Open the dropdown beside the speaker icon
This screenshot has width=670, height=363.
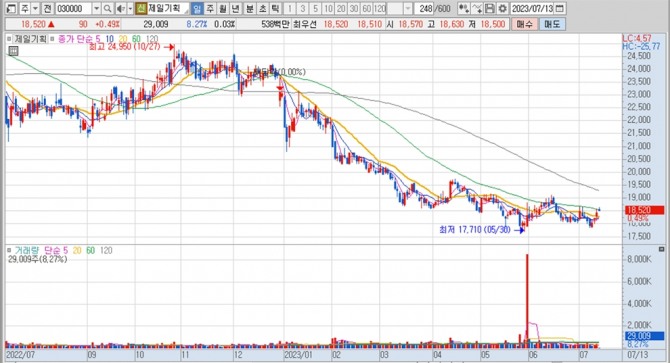pyautogui.click(x=130, y=8)
